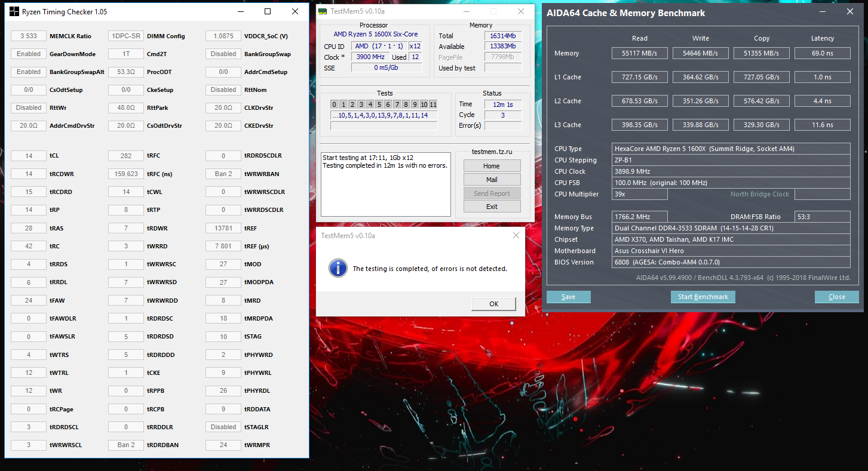
Task: Click the Cmd2T value 1T
Action: 126,54
